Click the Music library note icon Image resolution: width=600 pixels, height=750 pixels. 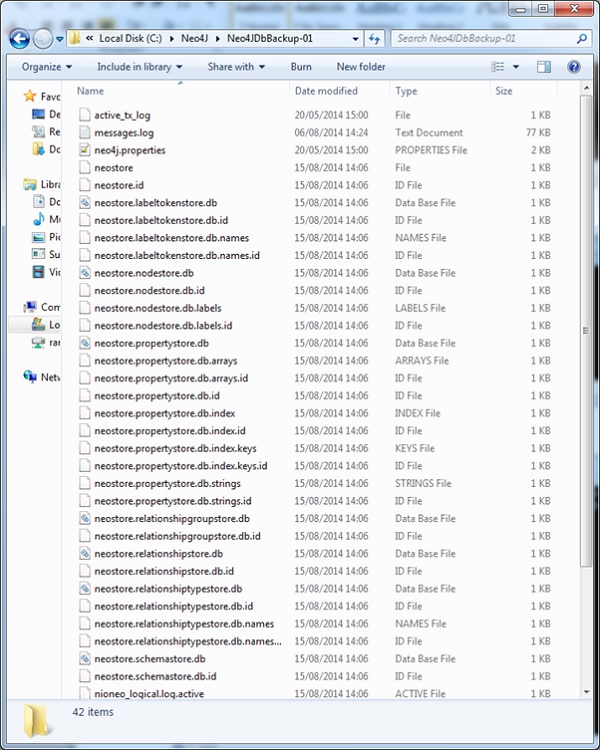click(39, 219)
